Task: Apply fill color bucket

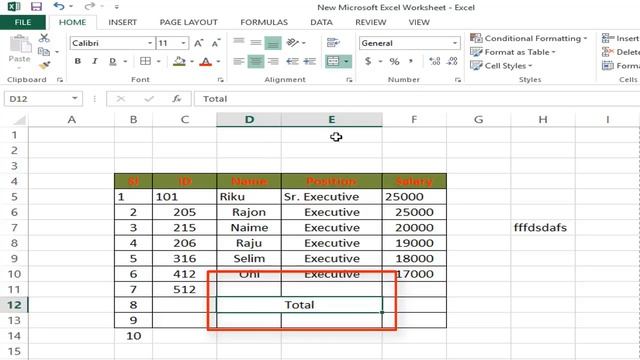Action: pos(179,61)
